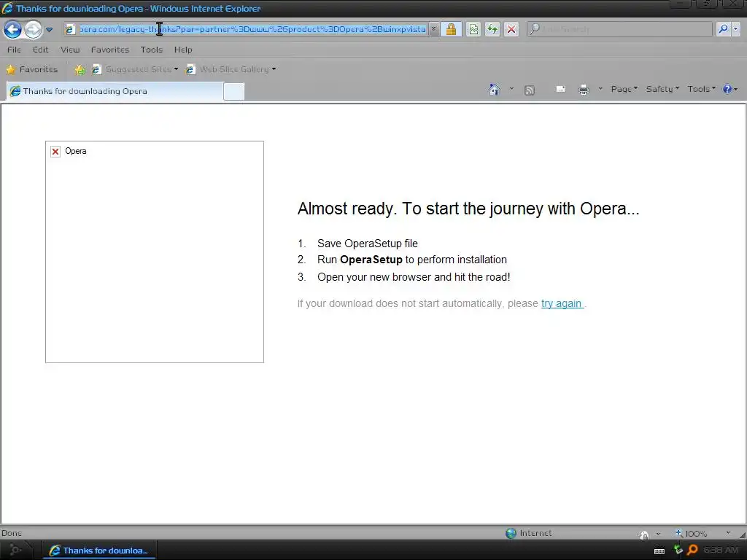Image resolution: width=747 pixels, height=560 pixels.
Task: Expand the zoom level dropdown arrow
Action: pyautogui.click(x=728, y=533)
